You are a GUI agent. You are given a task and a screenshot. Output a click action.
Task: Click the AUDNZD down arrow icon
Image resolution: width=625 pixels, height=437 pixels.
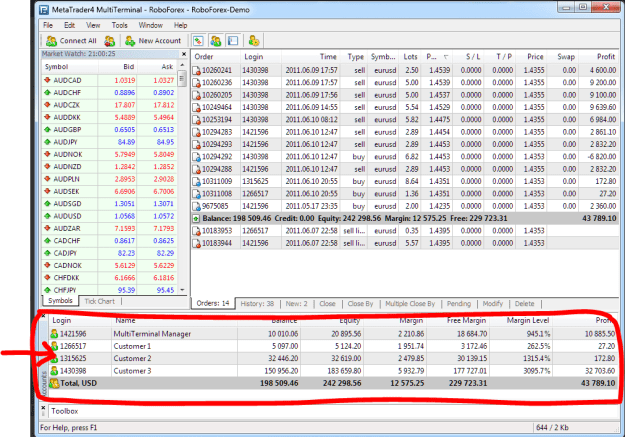47,166
